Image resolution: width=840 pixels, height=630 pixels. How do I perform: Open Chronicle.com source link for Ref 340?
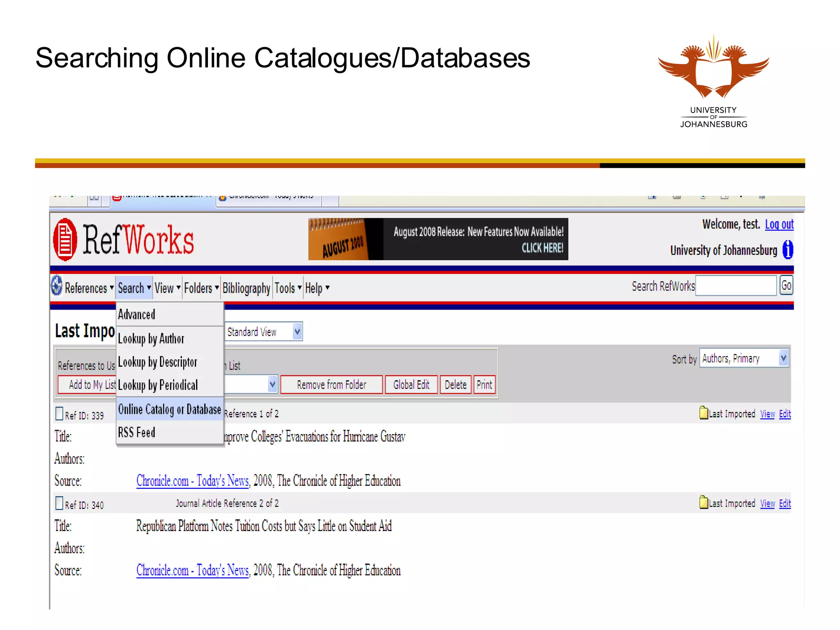[x=193, y=570]
